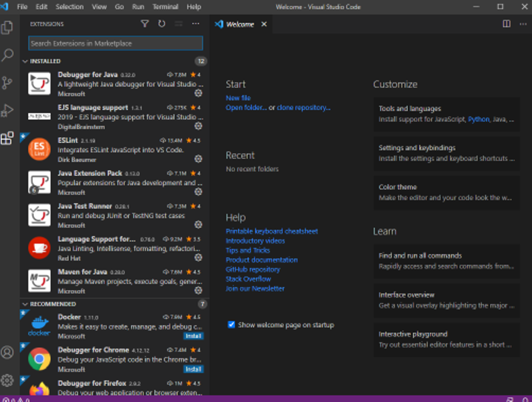
Task: Focus the Search Extensions in Marketplace field
Action: pyautogui.click(x=115, y=44)
